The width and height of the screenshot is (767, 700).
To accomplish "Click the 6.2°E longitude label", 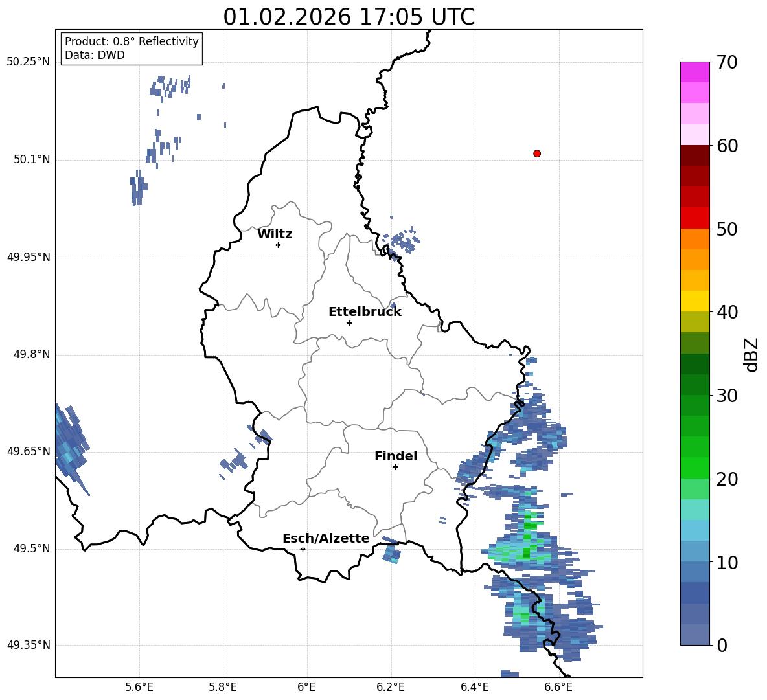I will point(391,687).
